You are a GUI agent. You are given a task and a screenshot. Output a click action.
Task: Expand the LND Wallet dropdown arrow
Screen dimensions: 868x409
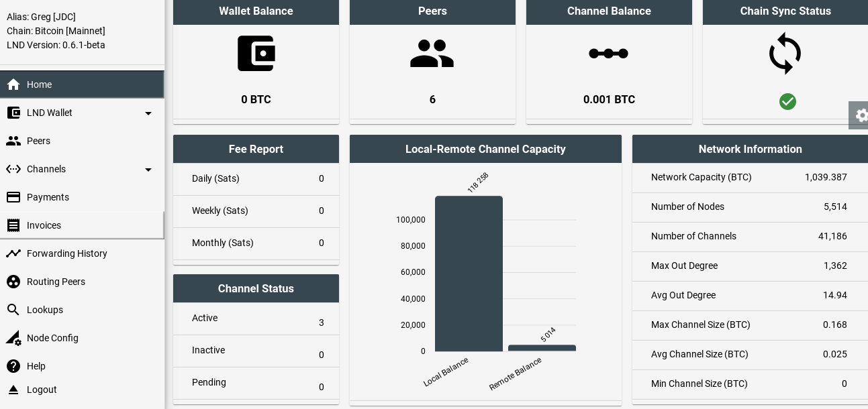pos(148,113)
